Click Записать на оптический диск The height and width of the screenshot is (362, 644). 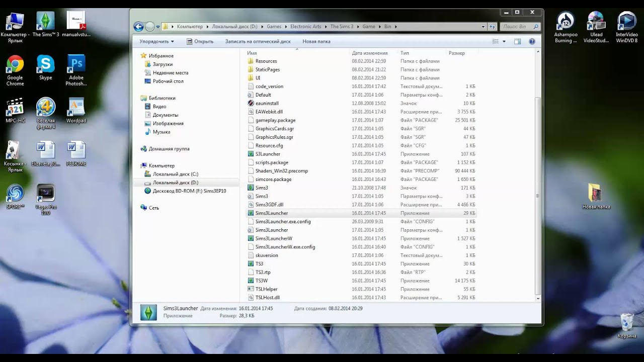click(x=258, y=41)
